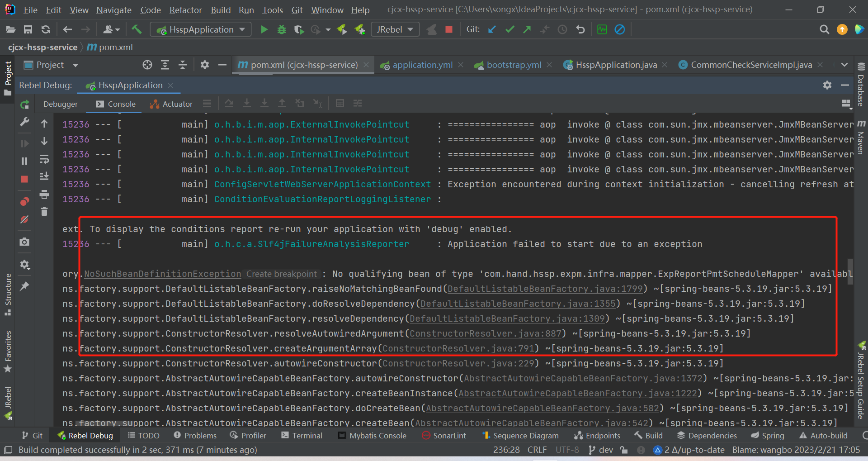Rerun HsspApplication in debug panel
Image resolution: width=868 pixels, height=461 pixels.
(x=25, y=105)
